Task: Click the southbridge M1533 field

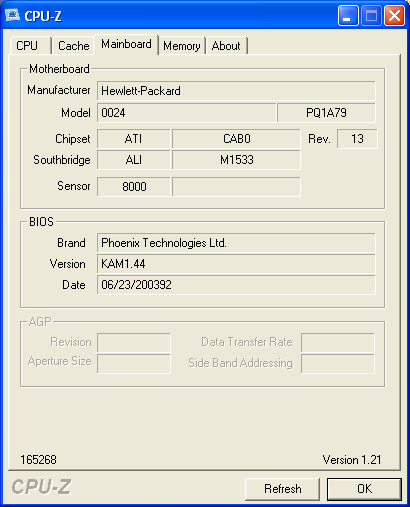Action: 236,160
